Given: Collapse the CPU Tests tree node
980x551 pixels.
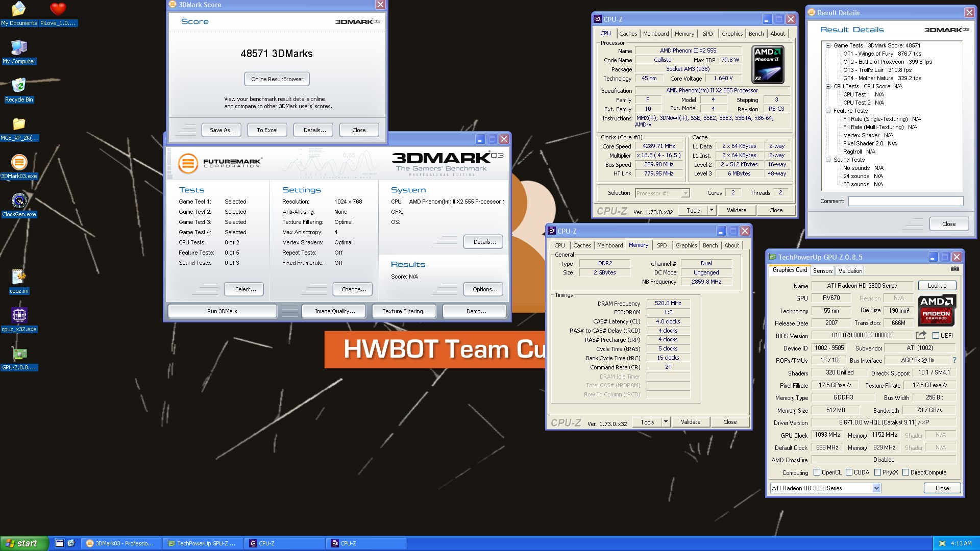Looking at the screenshot, I should 828,86.
